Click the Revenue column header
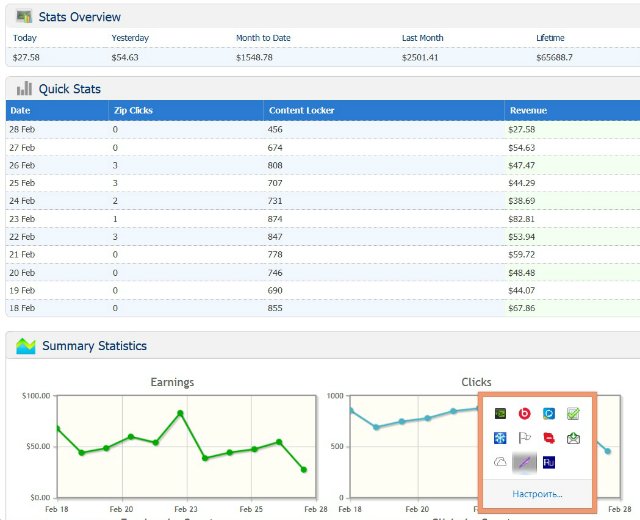The image size is (640, 520). point(528,110)
